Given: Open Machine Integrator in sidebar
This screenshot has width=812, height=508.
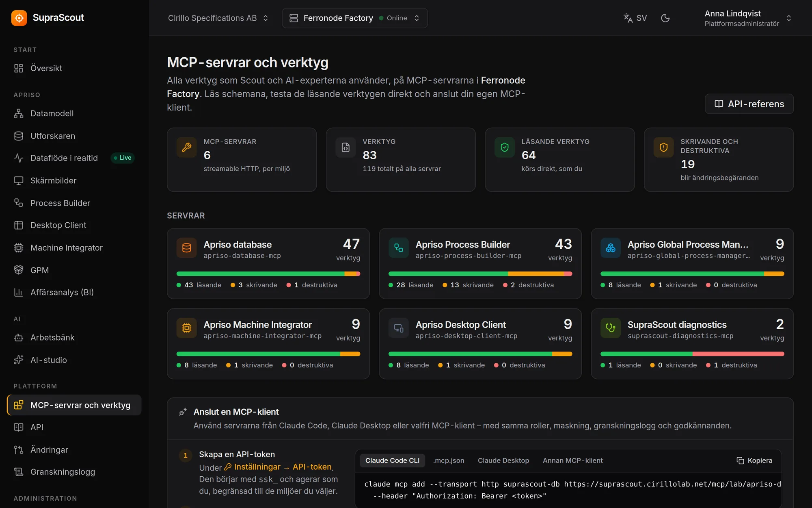Looking at the screenshot, I should pyautogui.click(x=74, y=247).
